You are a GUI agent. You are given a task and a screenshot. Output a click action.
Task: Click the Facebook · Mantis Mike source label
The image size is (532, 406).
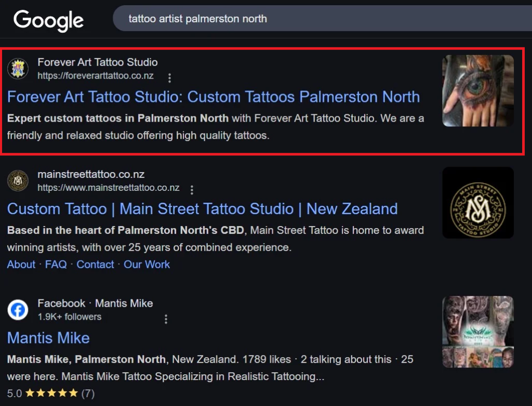95,303
